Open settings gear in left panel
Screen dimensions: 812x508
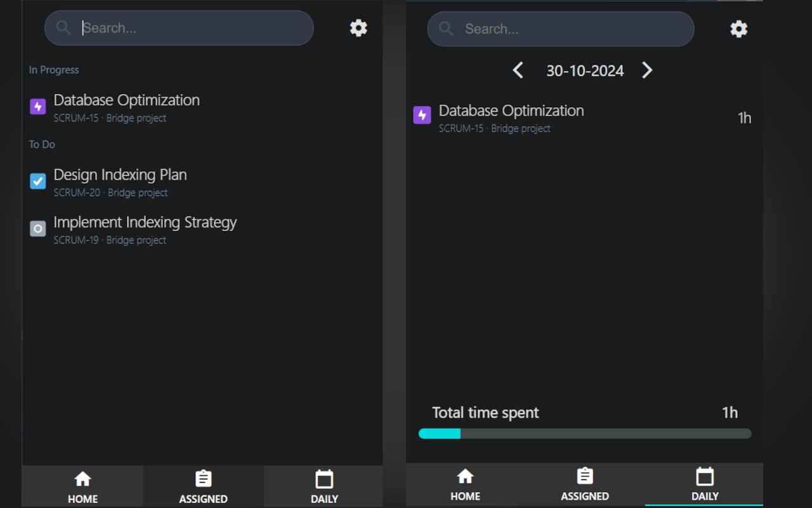pos(358,28)
